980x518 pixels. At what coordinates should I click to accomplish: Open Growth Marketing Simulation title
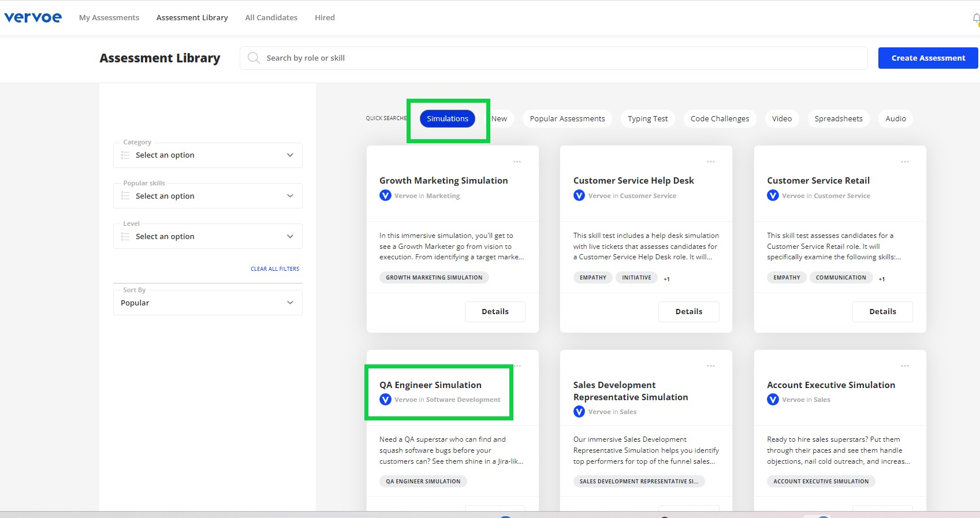pyautogui.click(x=444, y=181)
